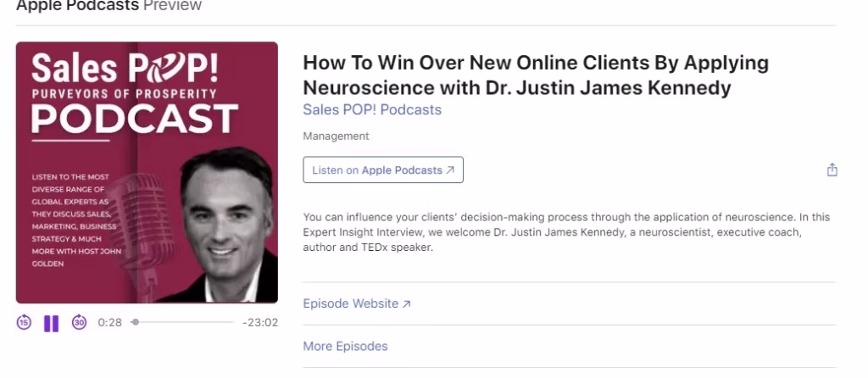Click the arrow icon beside Episode Website
The width and height of the screenshot is (868, 378).
click(406, 303)
